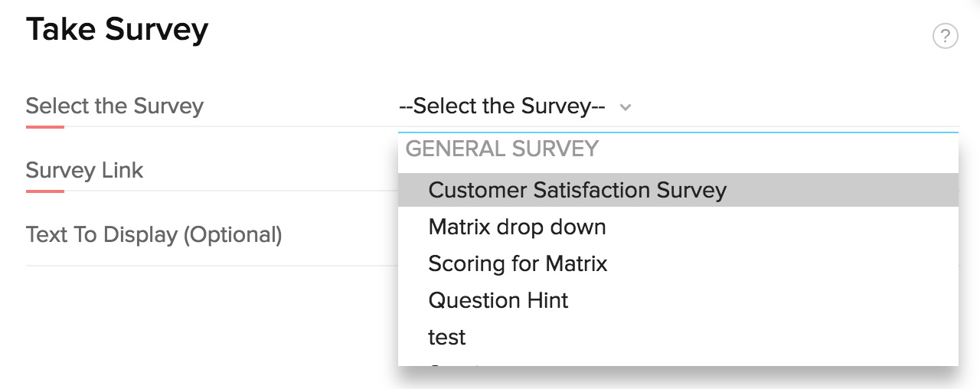The image size is (980, 389).
Task: Click the 'Text To Display (Optional)' label
Action: point(154,234)
